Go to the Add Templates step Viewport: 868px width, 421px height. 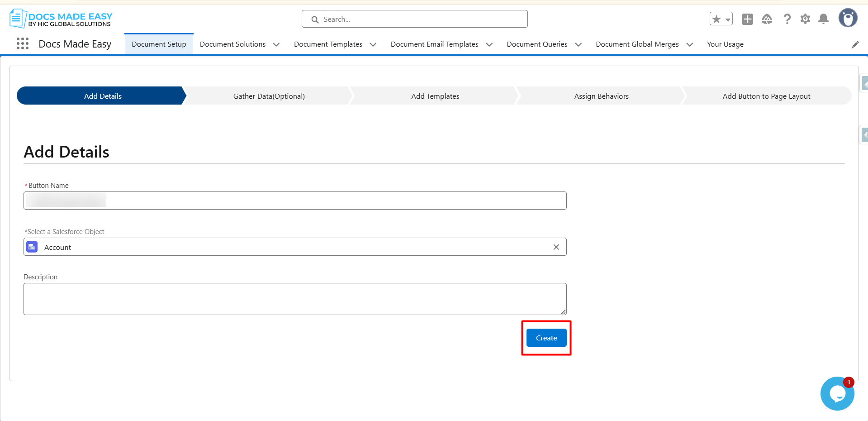pos(435,96)
